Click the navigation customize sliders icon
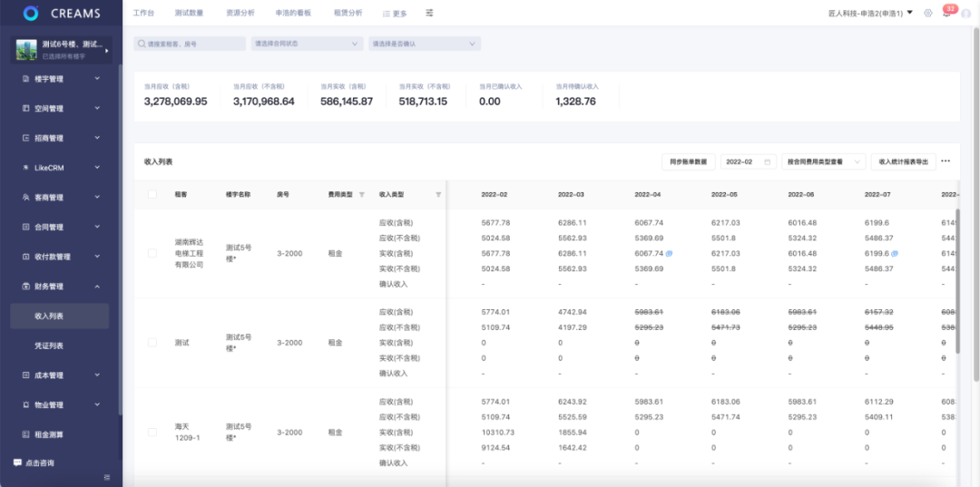 pyautogui.click(x=429, y=13)
